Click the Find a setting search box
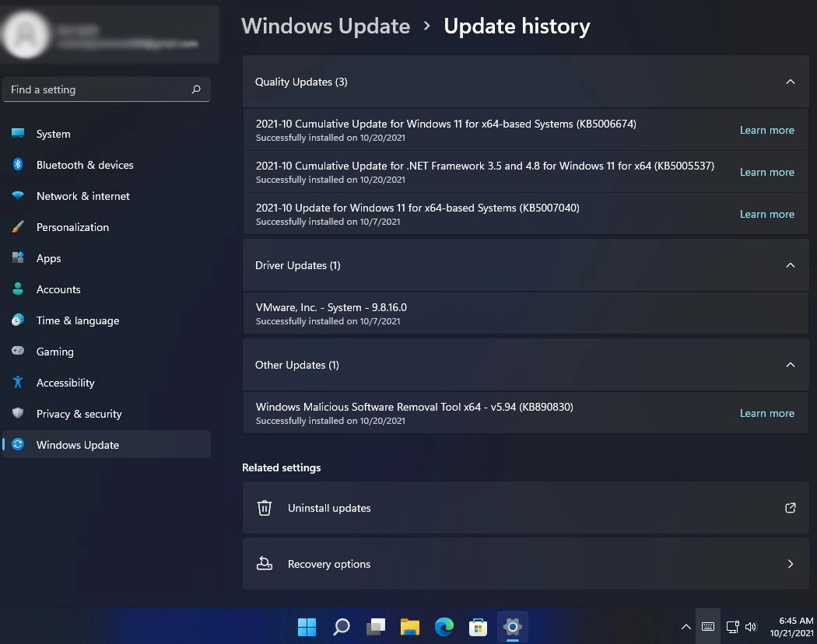817x644 pixels. (107, 89)
